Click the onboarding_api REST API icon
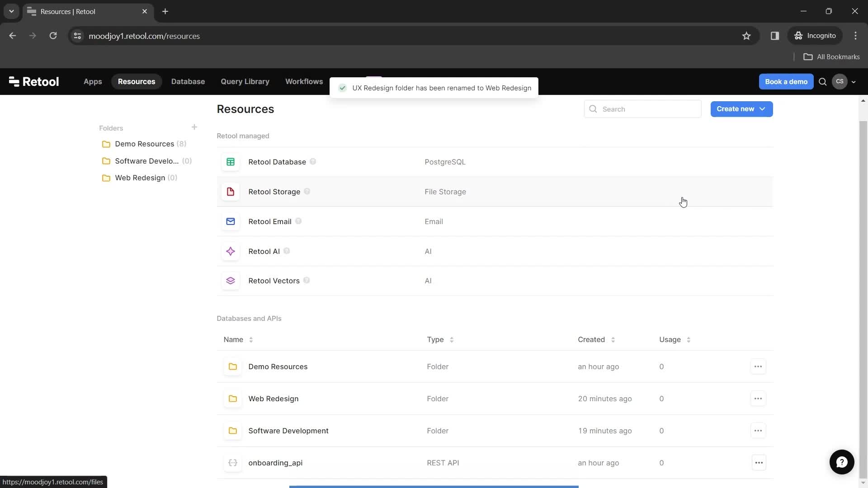The width and height of the screenshot is (868, 488). coord(233,463)
